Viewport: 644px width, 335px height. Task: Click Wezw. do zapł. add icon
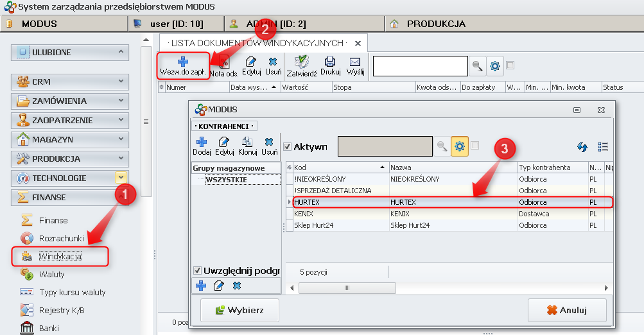(183, 62)
